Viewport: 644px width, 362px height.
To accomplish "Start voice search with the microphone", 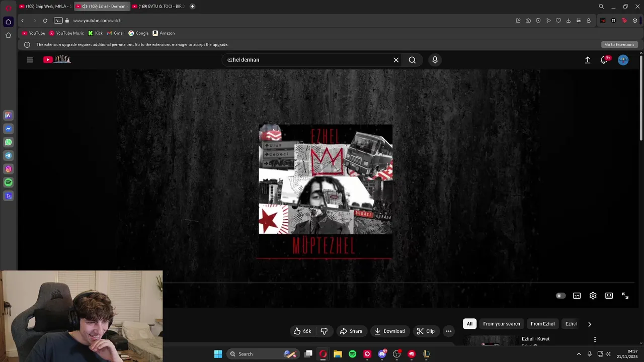I will pyautogui.click(x=435, y=60).
